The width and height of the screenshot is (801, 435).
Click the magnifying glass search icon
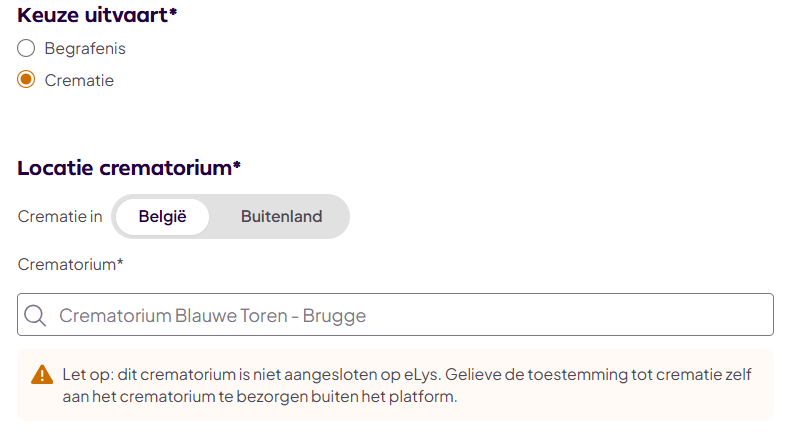click(x=35, y=316)
